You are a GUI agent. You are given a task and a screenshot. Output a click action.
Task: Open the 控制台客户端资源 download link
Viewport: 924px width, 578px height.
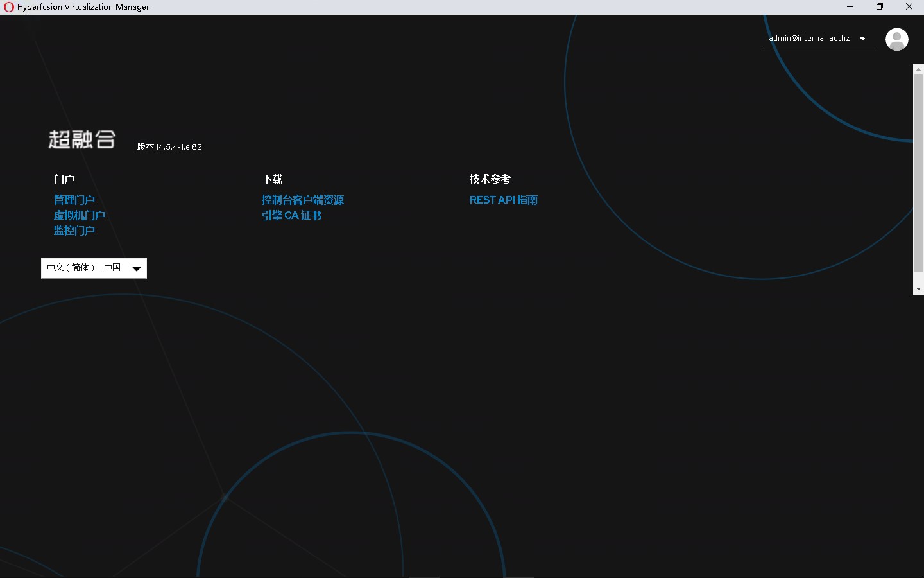(x=303, y=200)
